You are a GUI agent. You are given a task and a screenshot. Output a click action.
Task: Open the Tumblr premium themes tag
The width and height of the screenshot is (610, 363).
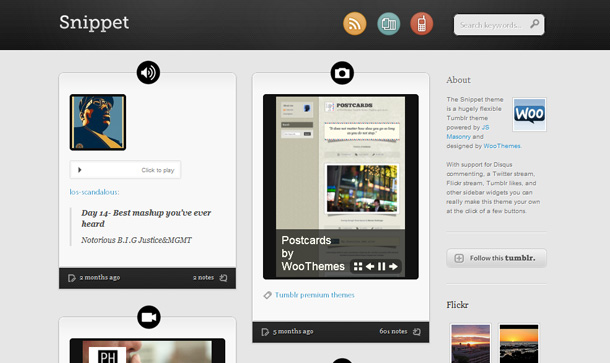pyautogui.click(x=315, y=295)
